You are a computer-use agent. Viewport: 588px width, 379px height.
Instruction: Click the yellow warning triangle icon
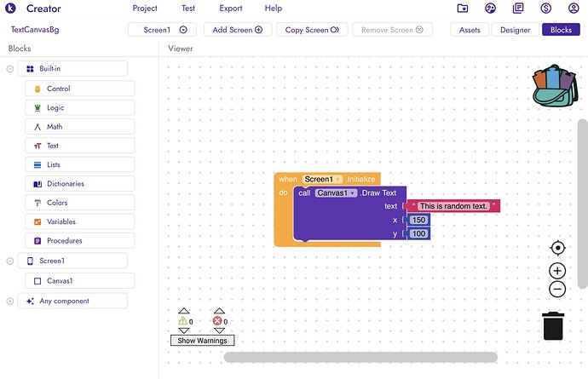point(182,321)
